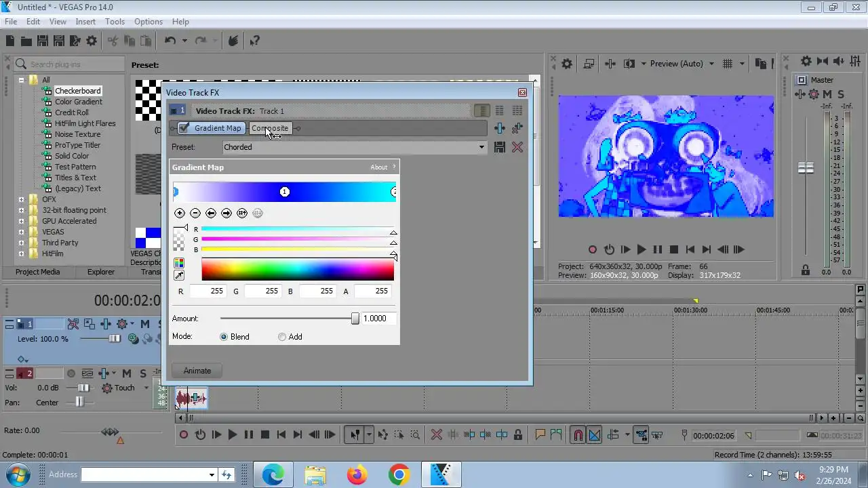The height and width of the screenshot is (488, 868).
Task: Add gradient control point plus icon
Action: [180, 213]
